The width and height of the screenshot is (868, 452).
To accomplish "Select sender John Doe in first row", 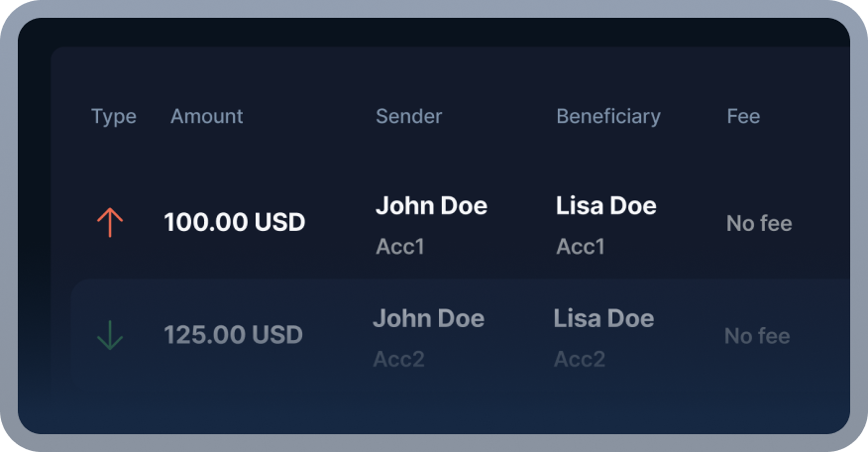I will point(431,205).
